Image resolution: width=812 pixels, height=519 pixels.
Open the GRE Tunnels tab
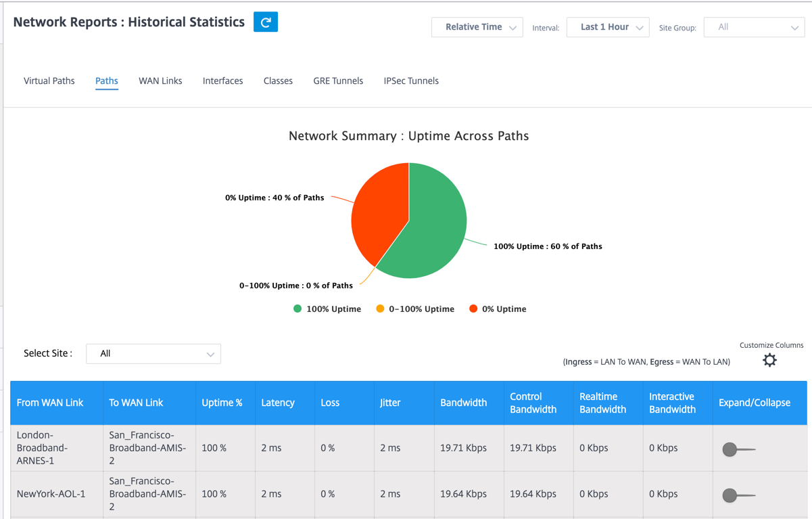338,81
